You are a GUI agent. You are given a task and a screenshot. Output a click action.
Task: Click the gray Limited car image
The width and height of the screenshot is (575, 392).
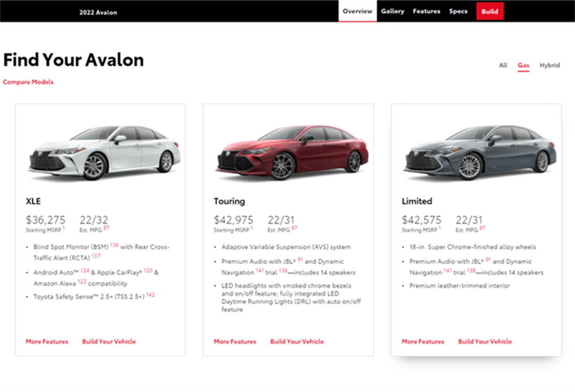click(x=480, y=152)
